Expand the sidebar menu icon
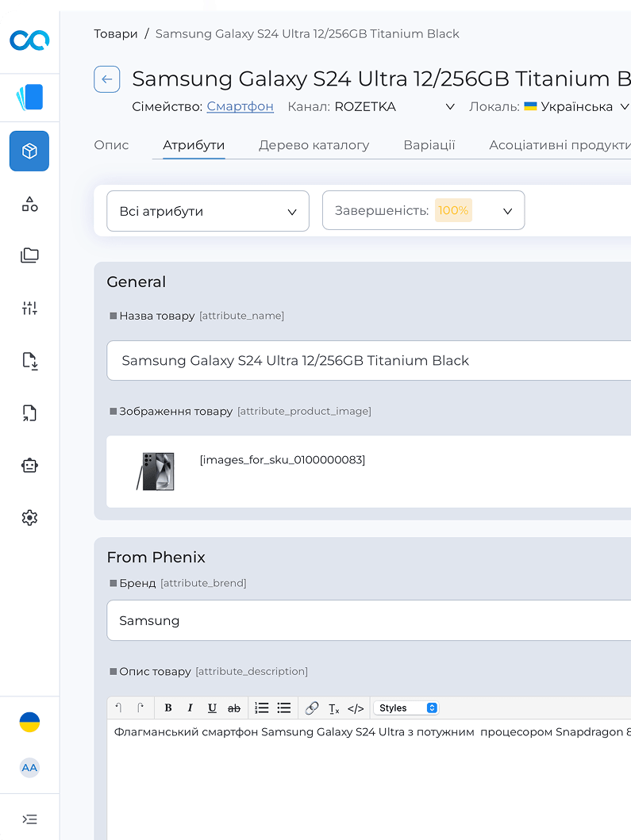 [29, 819]
